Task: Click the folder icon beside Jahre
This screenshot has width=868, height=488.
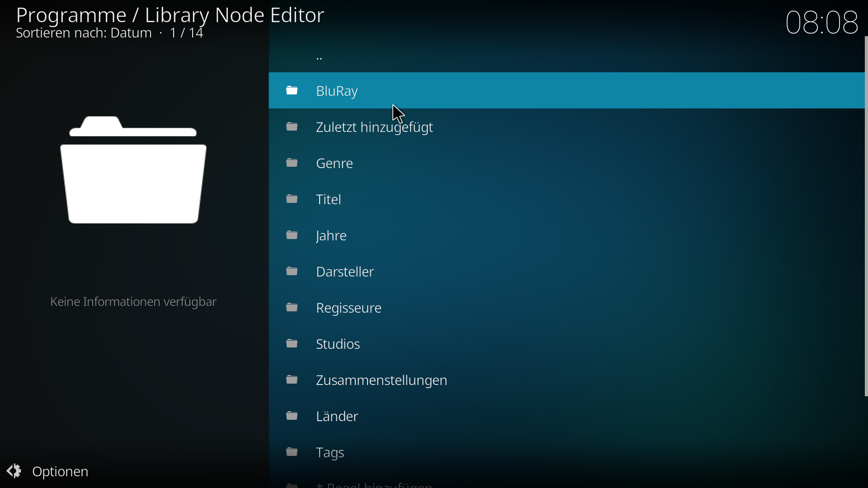Action: [292, 235]
